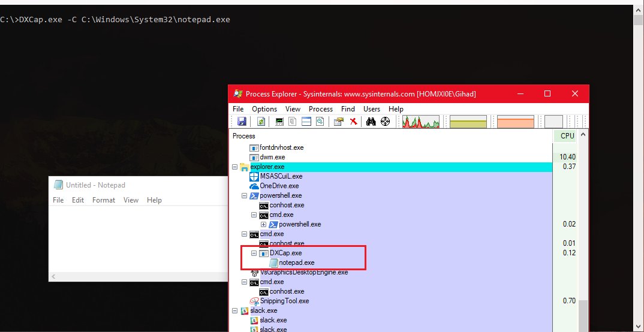Image resolution: width=644 pixels, height=332 pixels.
Task: Click the orange physical memory mini graph
Action: click(516, 122)
